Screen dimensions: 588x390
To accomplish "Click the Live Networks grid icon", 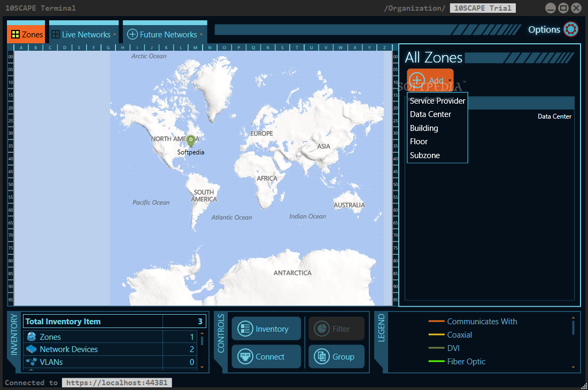I will [56, 35].
